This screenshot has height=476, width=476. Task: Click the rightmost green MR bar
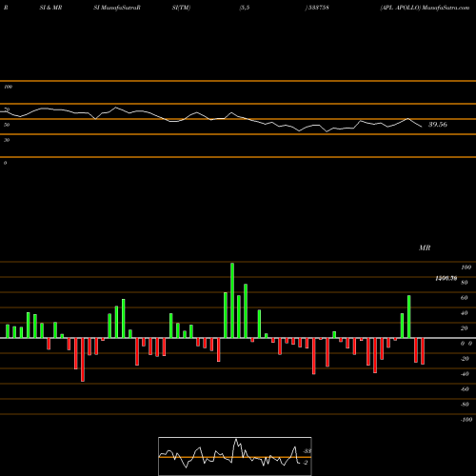(409, 316)
